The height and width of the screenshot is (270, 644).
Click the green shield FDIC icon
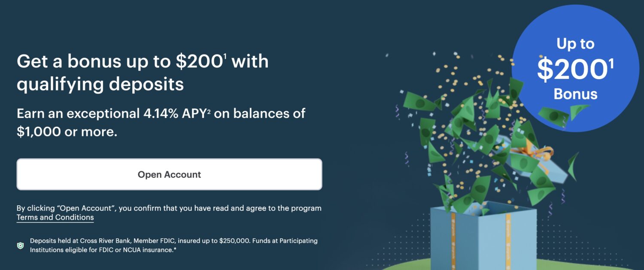[20, 246]
